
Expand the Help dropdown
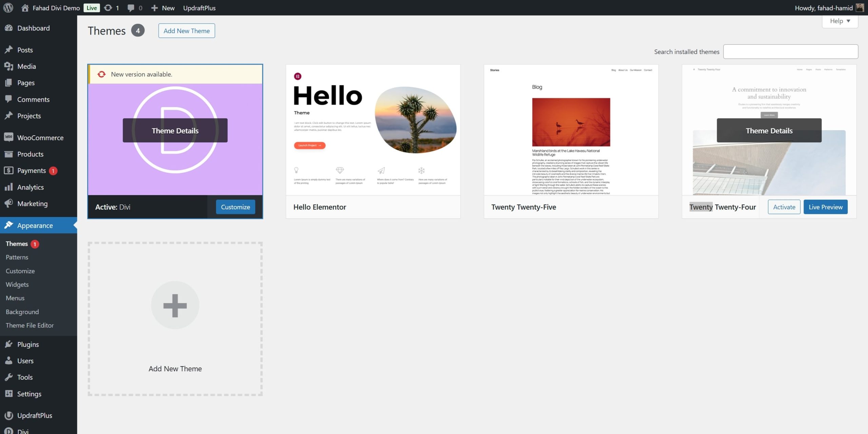point(840,21)
